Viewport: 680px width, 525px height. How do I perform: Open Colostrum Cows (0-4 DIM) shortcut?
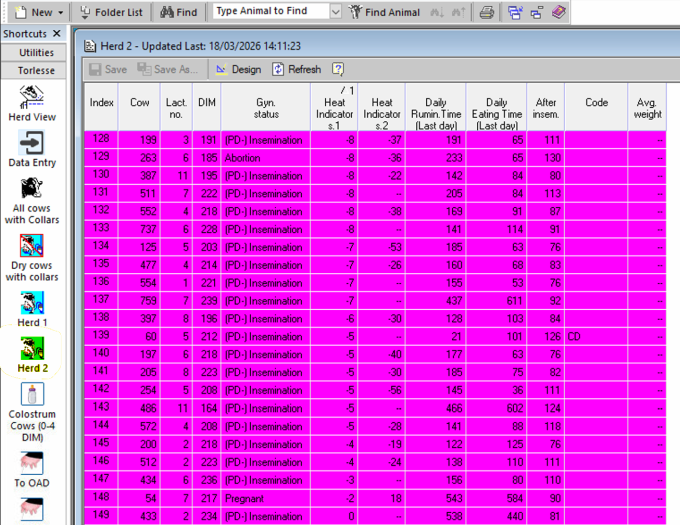tap(32, 412)
